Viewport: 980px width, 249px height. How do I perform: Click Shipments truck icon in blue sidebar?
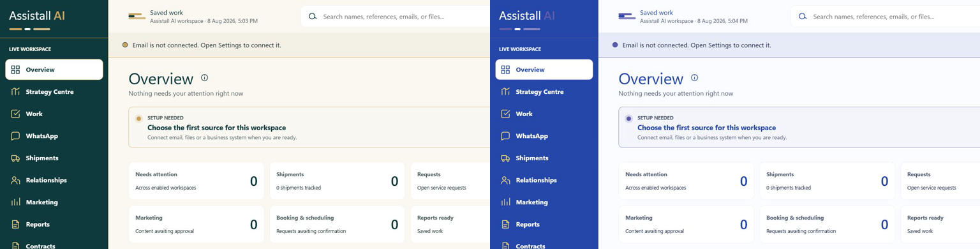point(505,158)
